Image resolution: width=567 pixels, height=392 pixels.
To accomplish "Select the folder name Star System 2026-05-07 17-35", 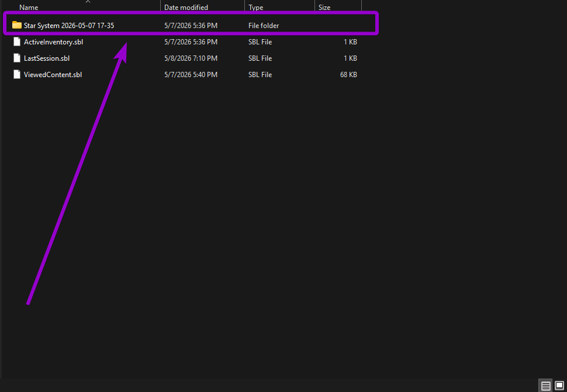I will tap(69, 25).
